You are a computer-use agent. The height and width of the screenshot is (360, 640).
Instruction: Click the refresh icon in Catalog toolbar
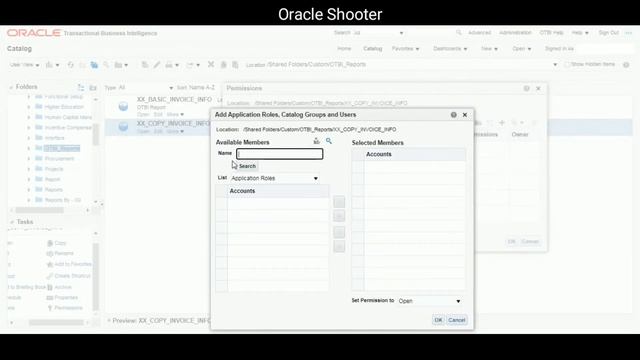coord(71,65)
